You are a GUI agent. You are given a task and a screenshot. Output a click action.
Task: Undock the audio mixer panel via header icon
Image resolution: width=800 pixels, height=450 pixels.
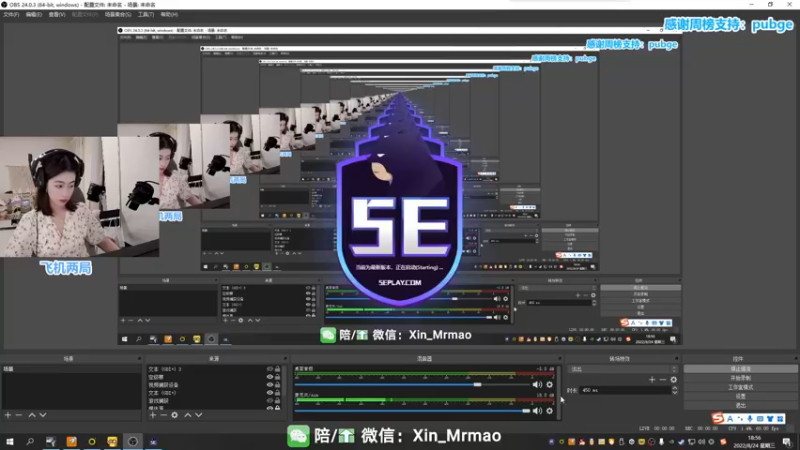(x=560, y=359)
